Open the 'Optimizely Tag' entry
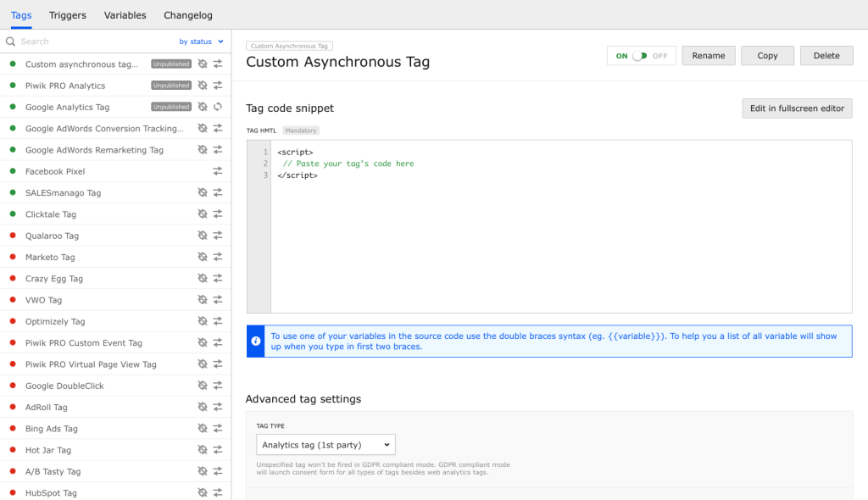This screenshot has width=868, height=500. [x=55, y=322]
